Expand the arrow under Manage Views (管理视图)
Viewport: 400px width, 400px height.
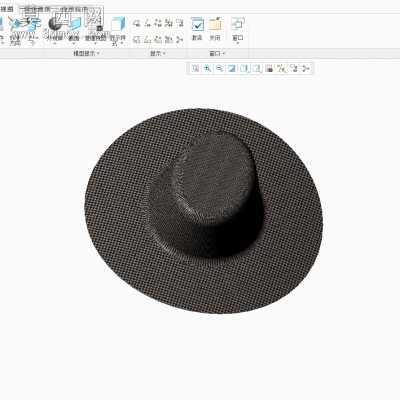coord(95,44)
